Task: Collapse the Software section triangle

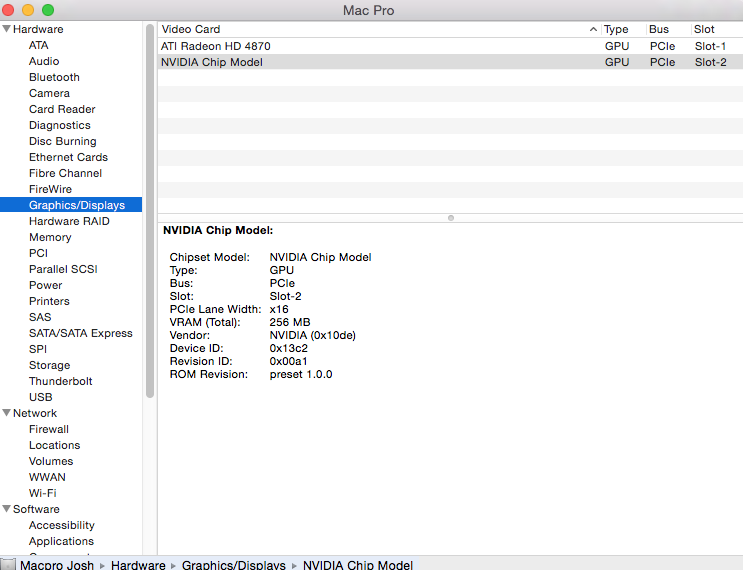Action: click(7, 509)
